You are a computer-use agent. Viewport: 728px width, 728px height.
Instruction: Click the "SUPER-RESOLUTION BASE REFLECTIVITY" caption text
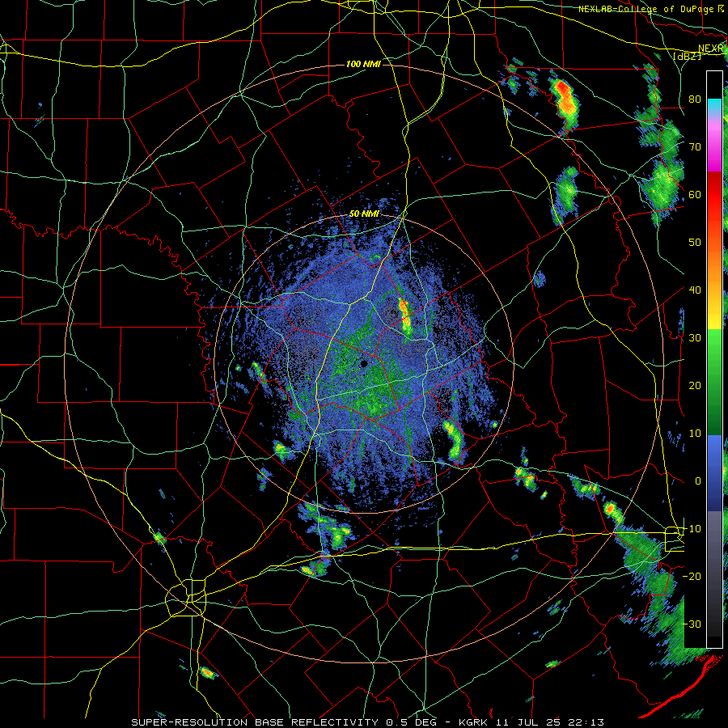255,722
